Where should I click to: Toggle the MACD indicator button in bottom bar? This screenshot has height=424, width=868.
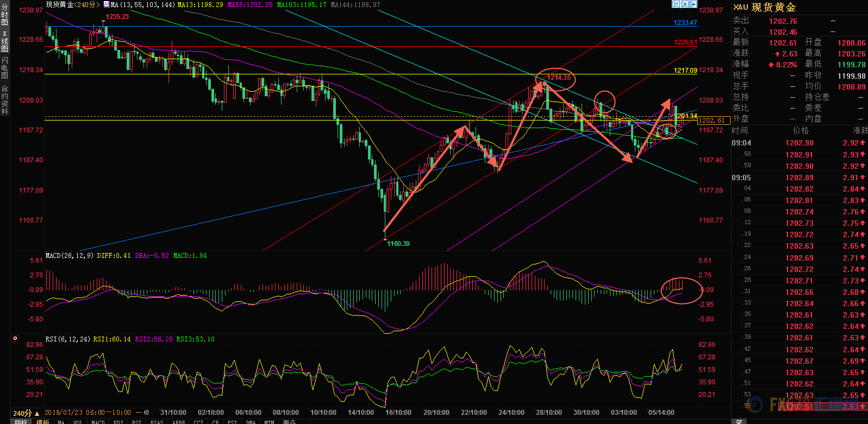tap(98, 422)
